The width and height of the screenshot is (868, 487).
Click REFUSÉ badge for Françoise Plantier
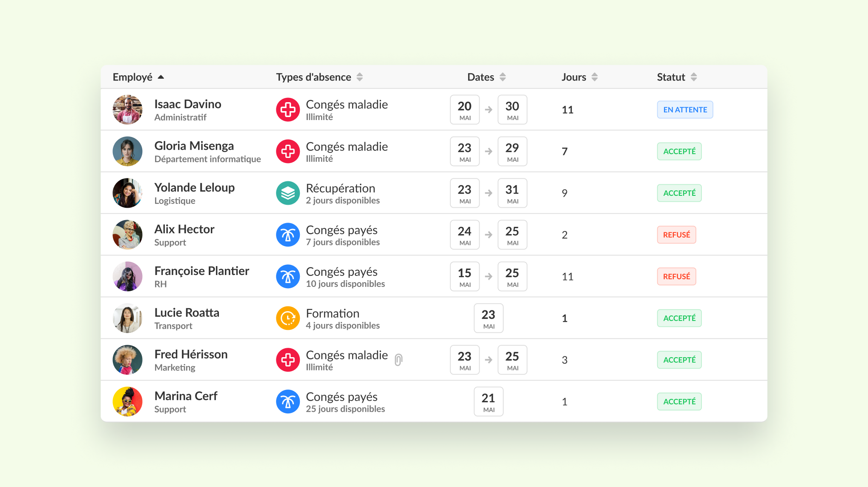tap(676, 277)
